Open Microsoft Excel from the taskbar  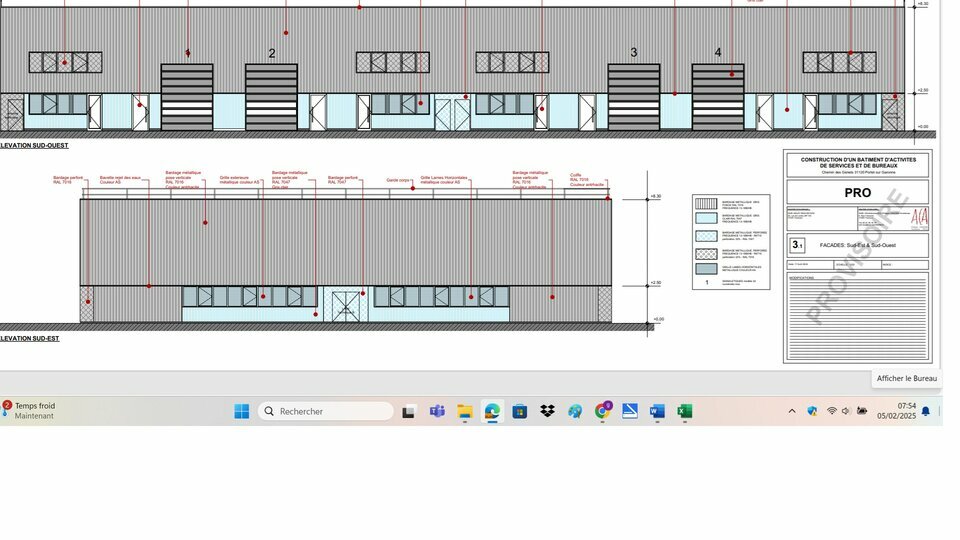[684, 411]
